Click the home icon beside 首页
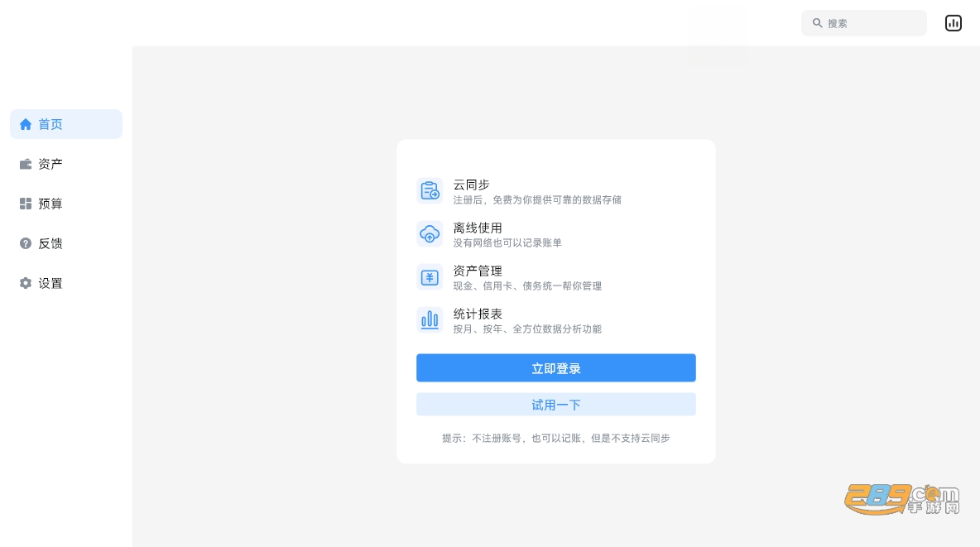The height and width of the screenshot is (547, 980). click(26, 124)
